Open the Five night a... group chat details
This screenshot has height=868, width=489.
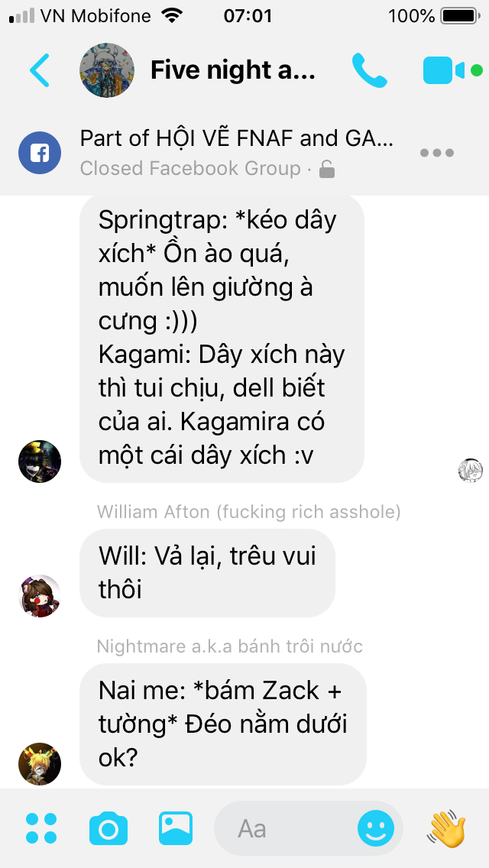(232, 70)
